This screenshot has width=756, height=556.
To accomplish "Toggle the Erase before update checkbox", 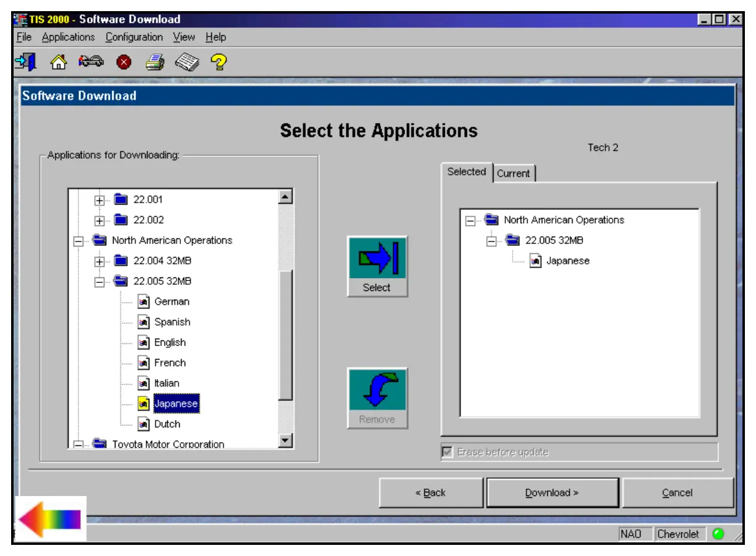I will tap(447, 452).
